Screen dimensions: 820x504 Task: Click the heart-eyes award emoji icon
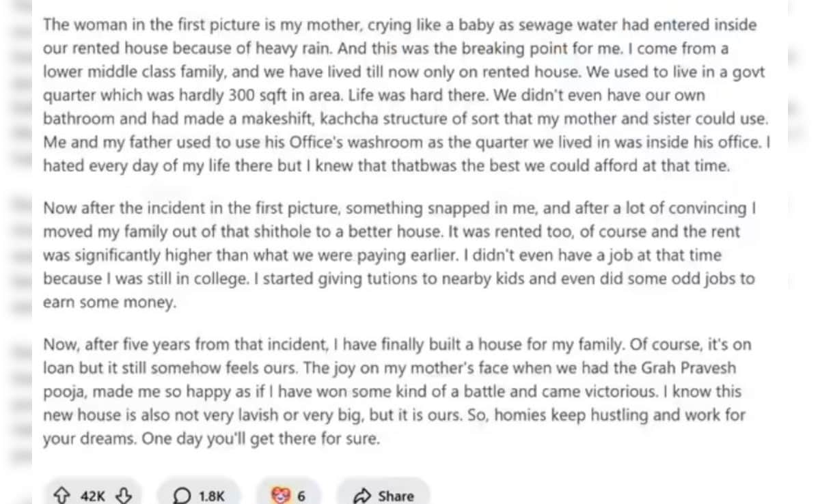tap(280, 496)
